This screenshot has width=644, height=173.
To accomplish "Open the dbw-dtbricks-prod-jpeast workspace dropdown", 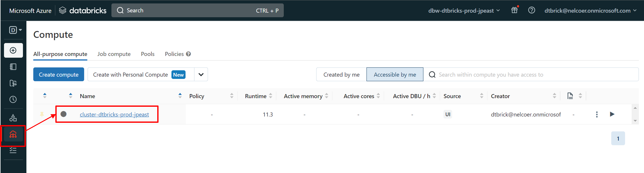I will tap(464, 10).
